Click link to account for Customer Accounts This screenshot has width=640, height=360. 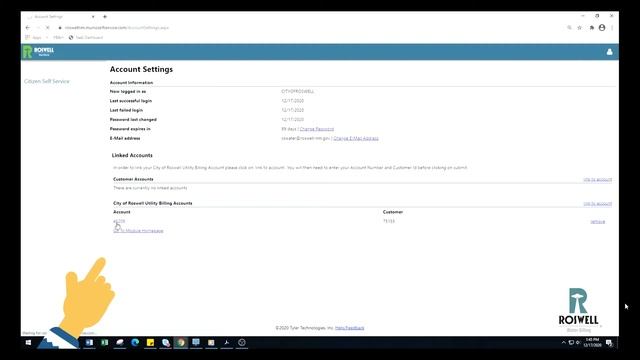click(x=598, y=180)
